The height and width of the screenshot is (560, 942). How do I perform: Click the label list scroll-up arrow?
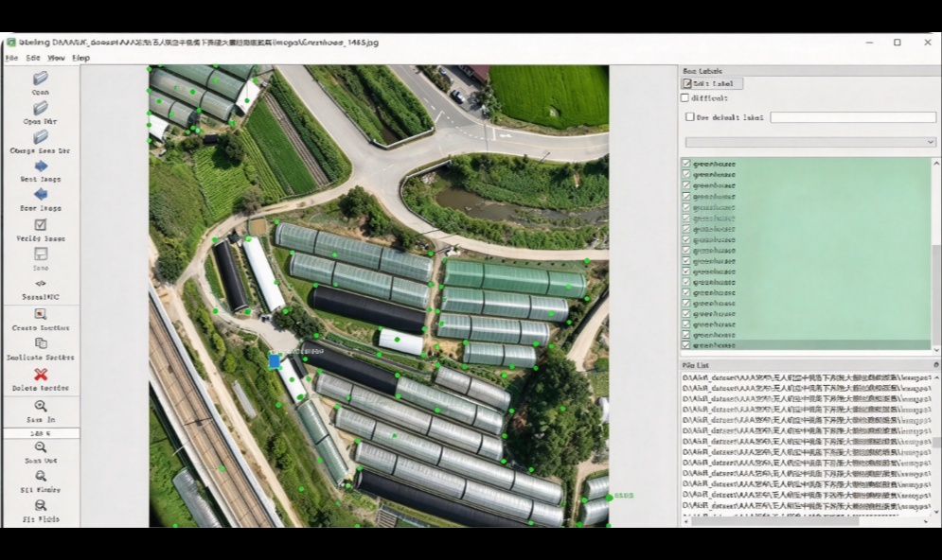(x=936, y=163)
